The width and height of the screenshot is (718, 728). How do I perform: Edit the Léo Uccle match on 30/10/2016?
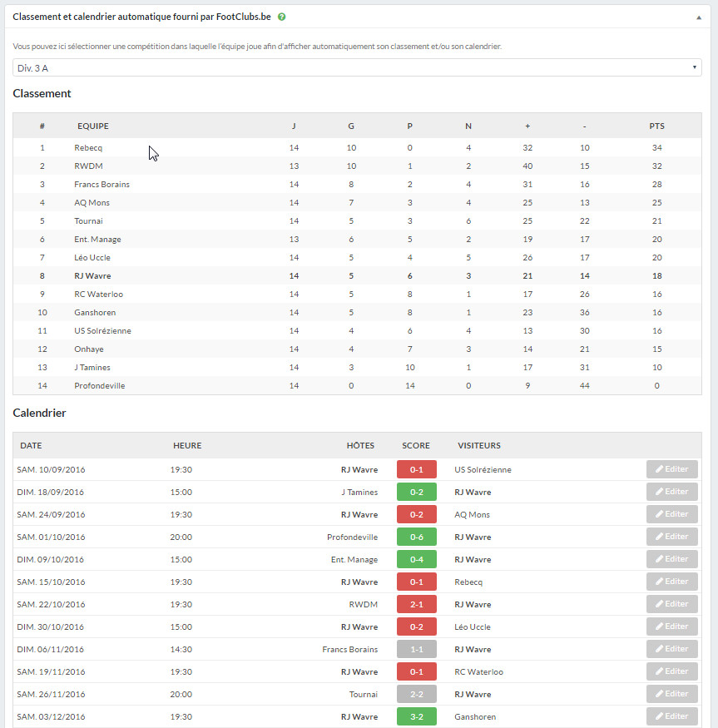(x=671, y=626)
